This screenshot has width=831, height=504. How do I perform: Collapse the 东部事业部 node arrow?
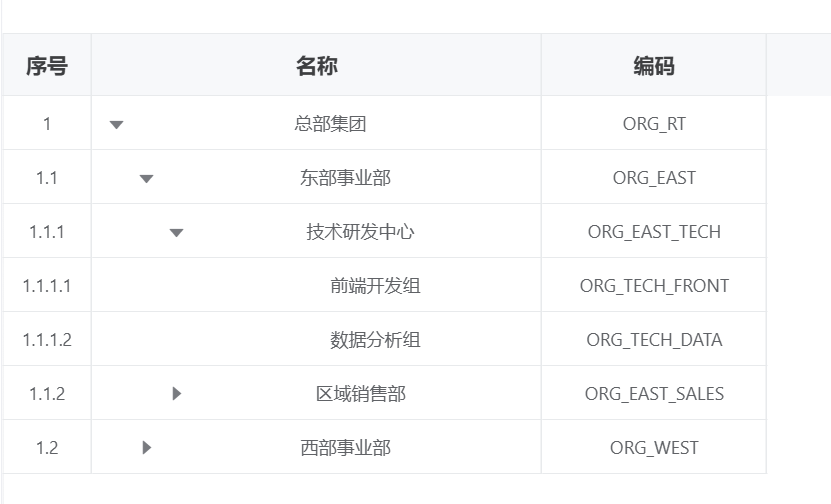(x=146, y=179)
